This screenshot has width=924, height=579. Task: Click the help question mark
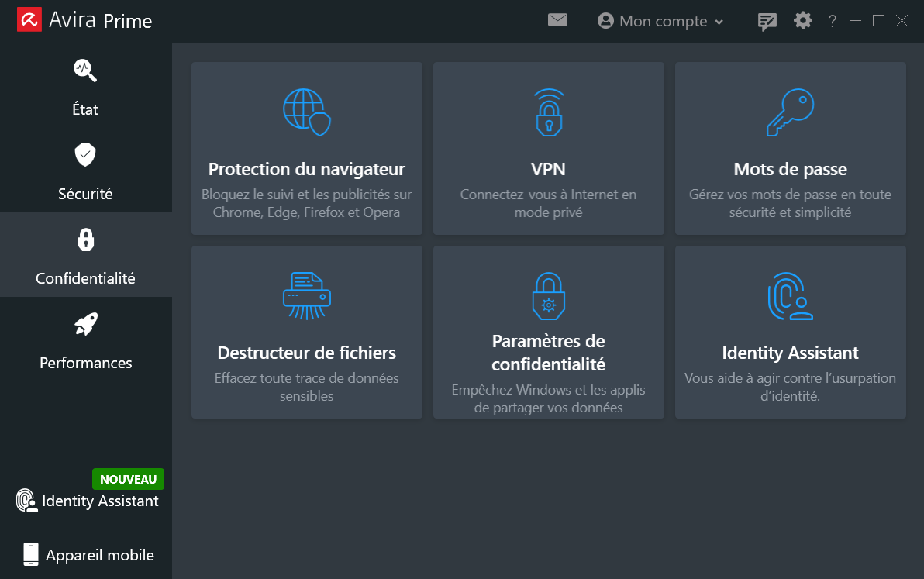[832, 21]
